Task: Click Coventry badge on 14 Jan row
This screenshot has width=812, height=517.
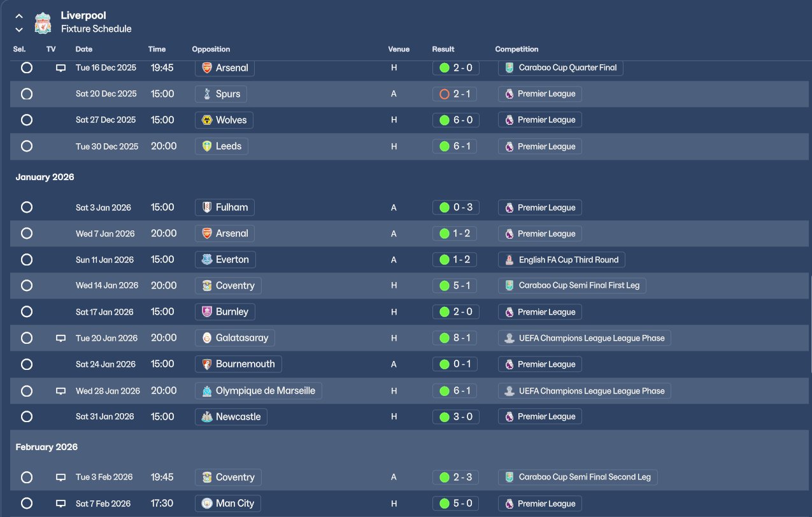Action: (206, 285)
